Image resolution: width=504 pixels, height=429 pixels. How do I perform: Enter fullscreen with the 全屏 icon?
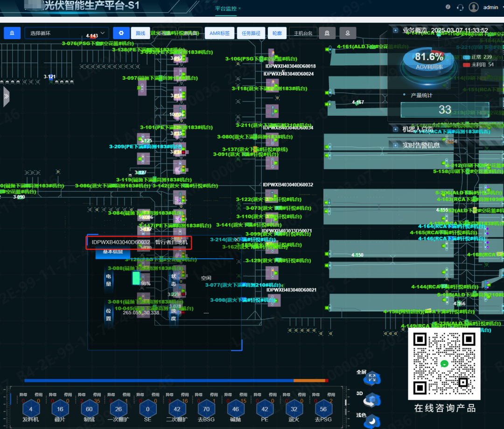pyautogui.click(x=372, y=378)
